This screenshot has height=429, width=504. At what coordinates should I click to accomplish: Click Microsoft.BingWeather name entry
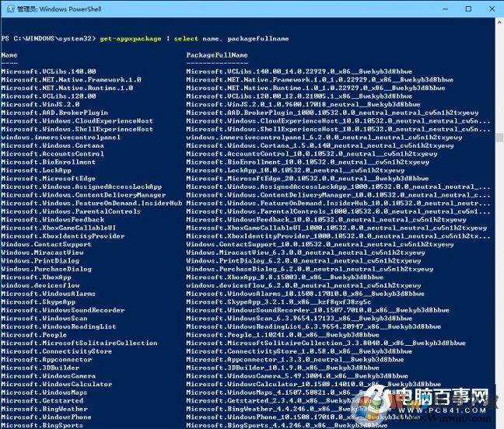click(x=44, y=409)
